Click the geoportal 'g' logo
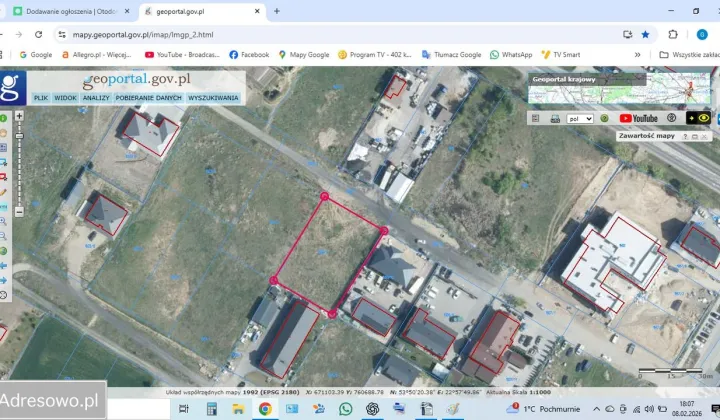The height and width of the screenshot is (420, 720). pos(12,88)
